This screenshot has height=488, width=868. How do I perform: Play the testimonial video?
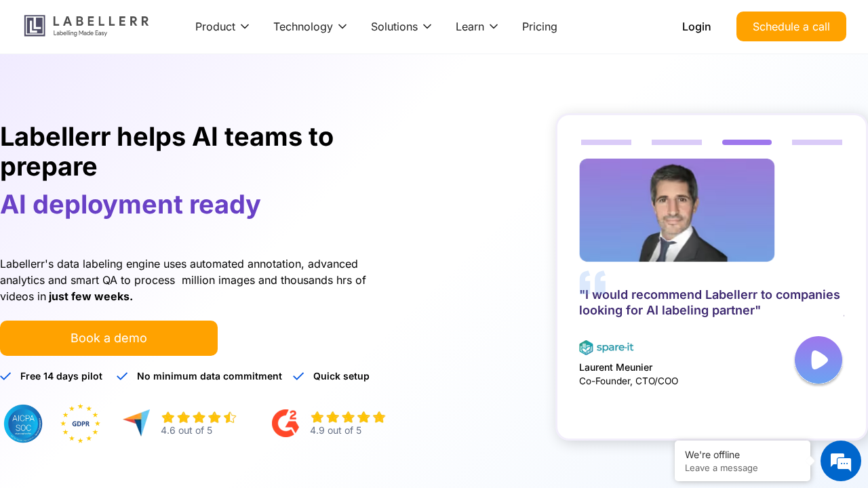tap(818, 360)
